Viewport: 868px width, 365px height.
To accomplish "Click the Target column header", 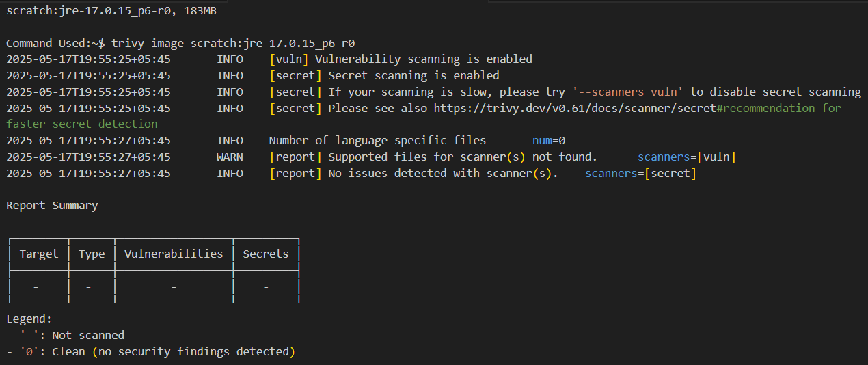I will pyautogui.click(x=39, y=254).
